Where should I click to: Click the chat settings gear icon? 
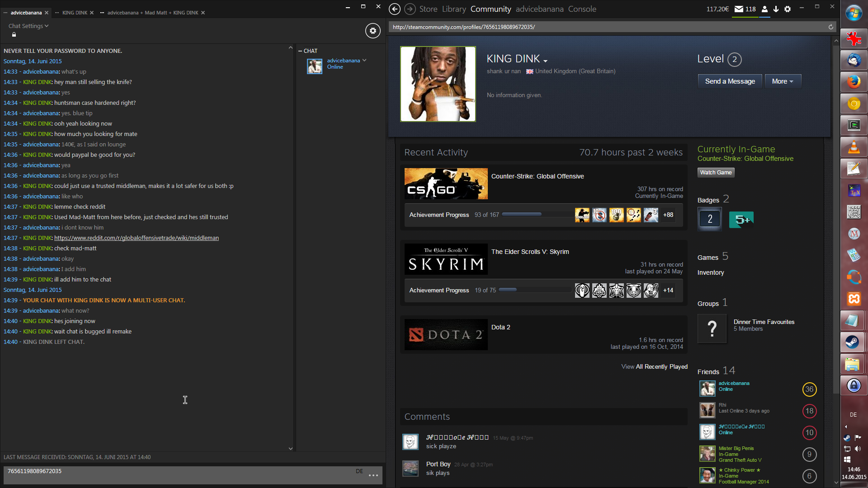coord(373,31)
